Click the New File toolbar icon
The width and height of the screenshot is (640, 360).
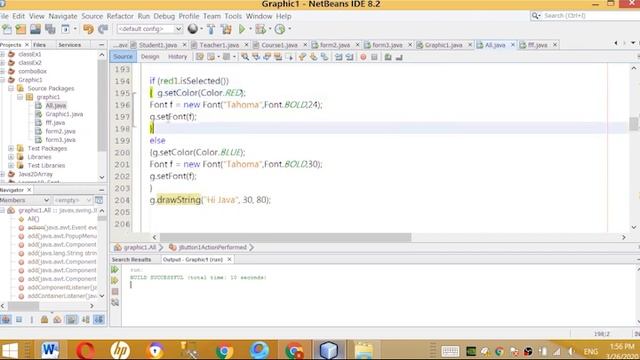(7, 29)
